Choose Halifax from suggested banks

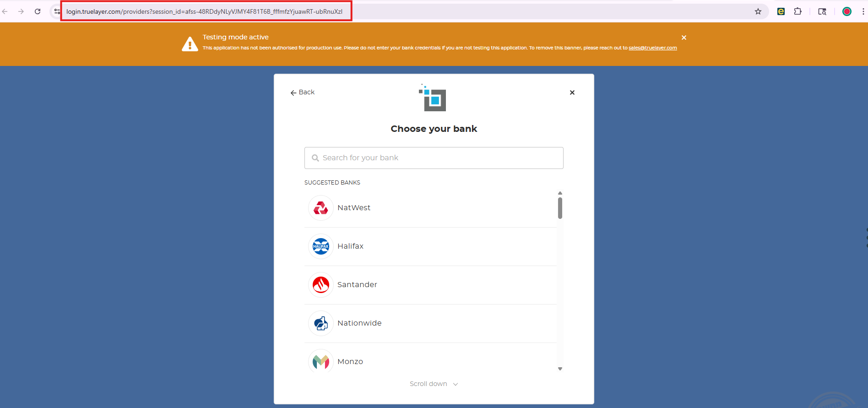430,247
